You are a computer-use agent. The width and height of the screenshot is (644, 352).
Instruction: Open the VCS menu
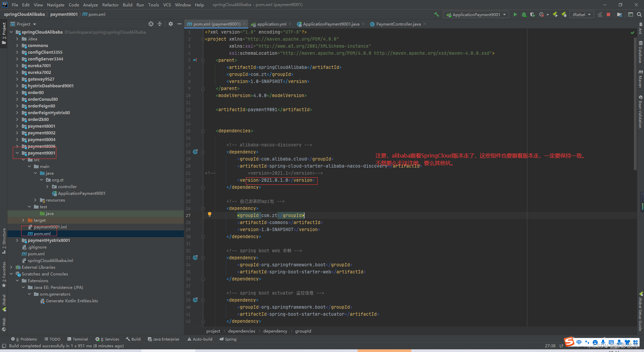coord(167,5)
